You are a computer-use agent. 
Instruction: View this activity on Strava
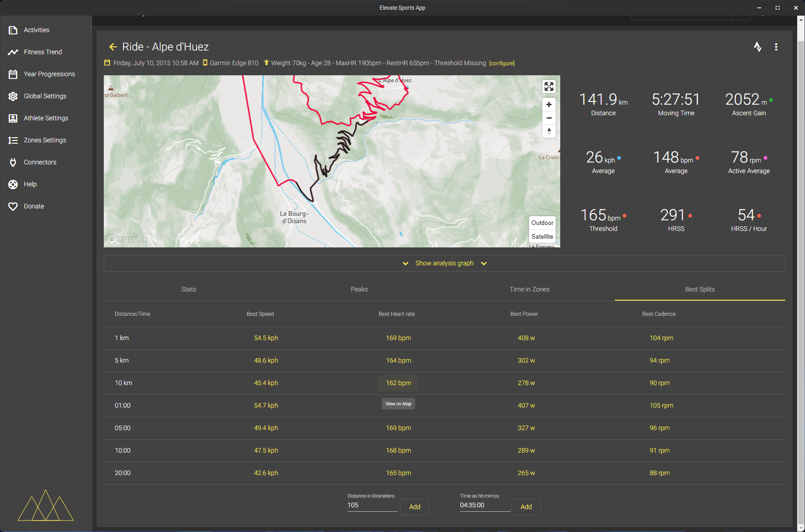click(x=758, y=47)
